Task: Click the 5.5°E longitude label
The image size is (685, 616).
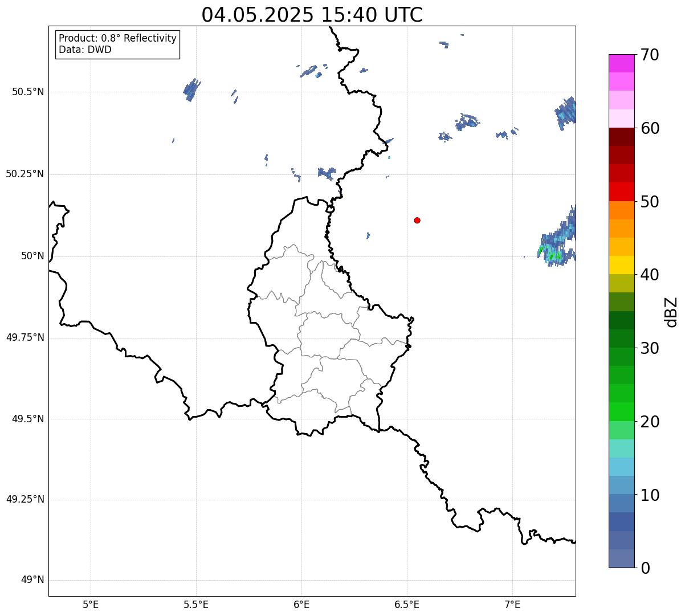Action: [196, 604]
